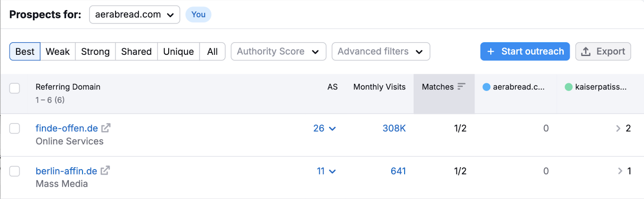Expand kaiserpatiss backlinks arrow for finde-offen.de

coord(618,129)
